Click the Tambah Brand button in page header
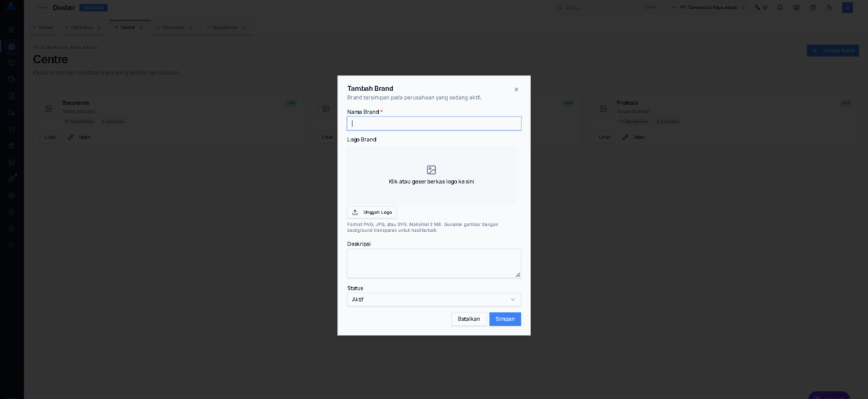 coord(833,51)
